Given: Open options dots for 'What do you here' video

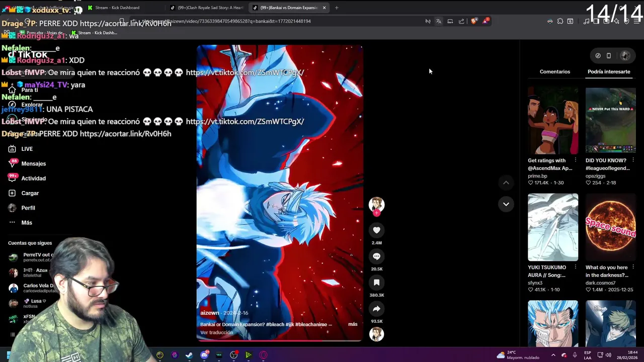Looking at the screenshot, I should pos(633,267).
